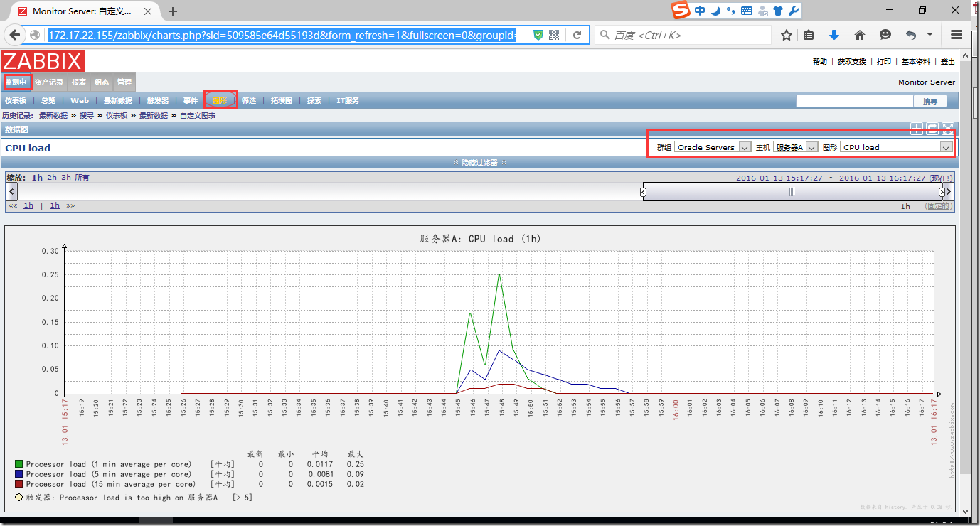Click the right edge handle of time slider

tap(942, 192)
